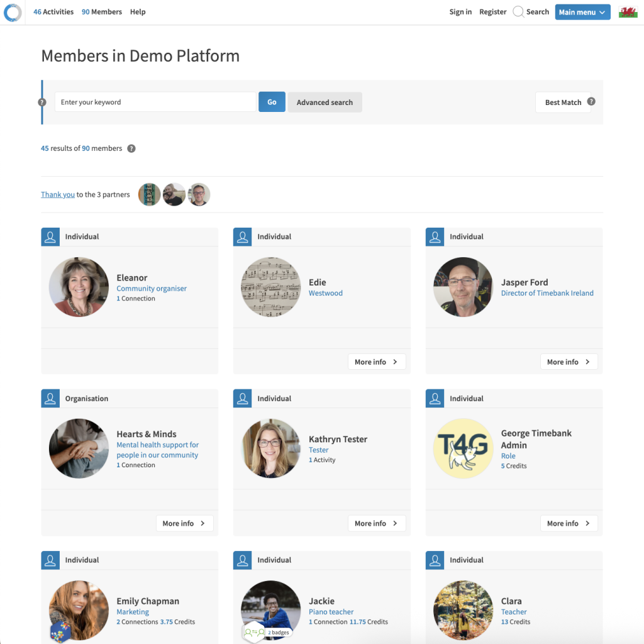Click the badge icon on Emily Chapman's avatar
This screenshot has height=644, width=644.
click(x=61, y=630)
